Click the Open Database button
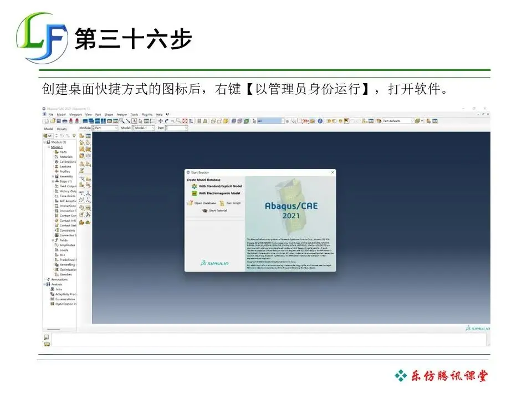532x399 pixels. (202, 203)
